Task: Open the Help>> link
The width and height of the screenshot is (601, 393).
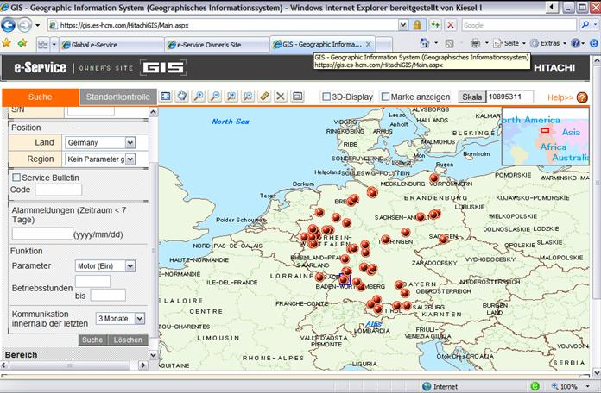Action: (x=560, y=97)
